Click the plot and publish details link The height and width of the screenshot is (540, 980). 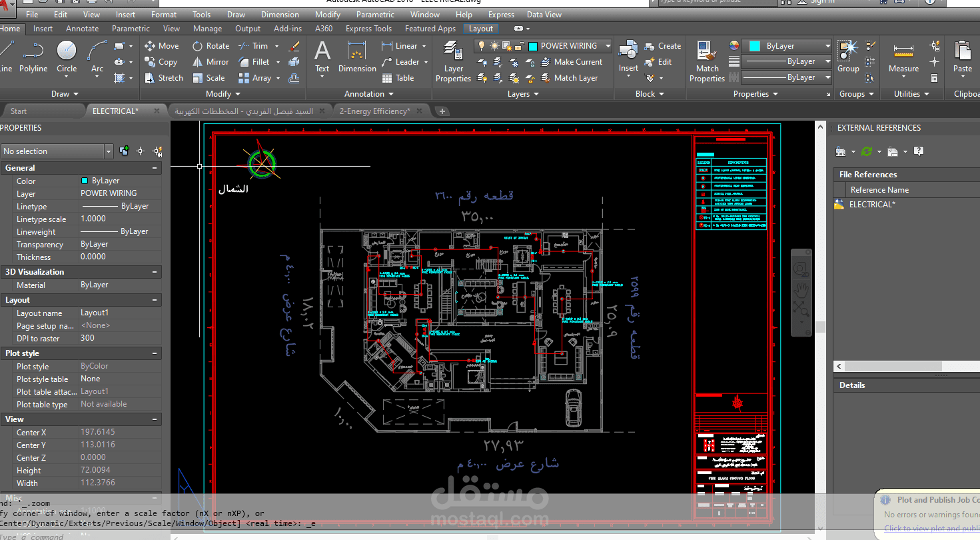point(932,529)
